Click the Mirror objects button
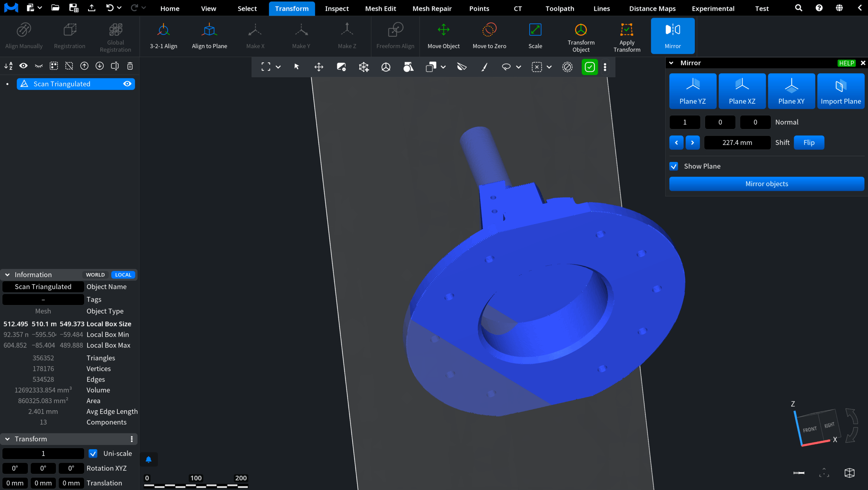This screenshot has height=490, width=868. point(767,184)
